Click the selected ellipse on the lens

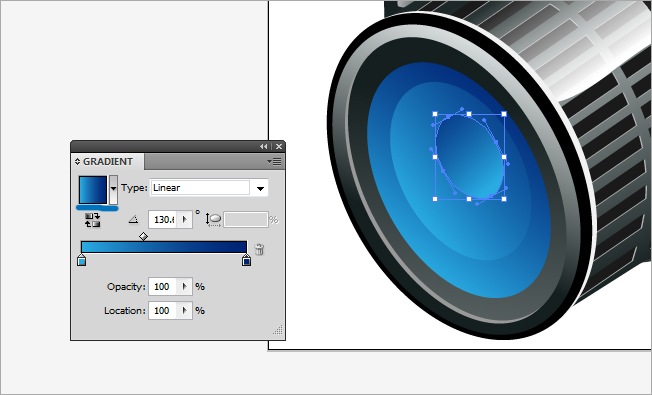tap(470, 157)
